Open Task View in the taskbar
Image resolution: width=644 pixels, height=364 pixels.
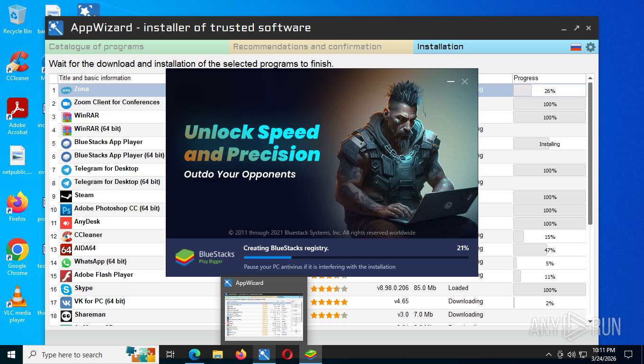[170, 355]
